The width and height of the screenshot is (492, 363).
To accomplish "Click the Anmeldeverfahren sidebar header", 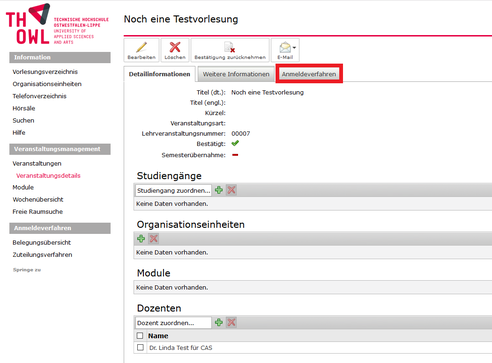I will point(60,228).
